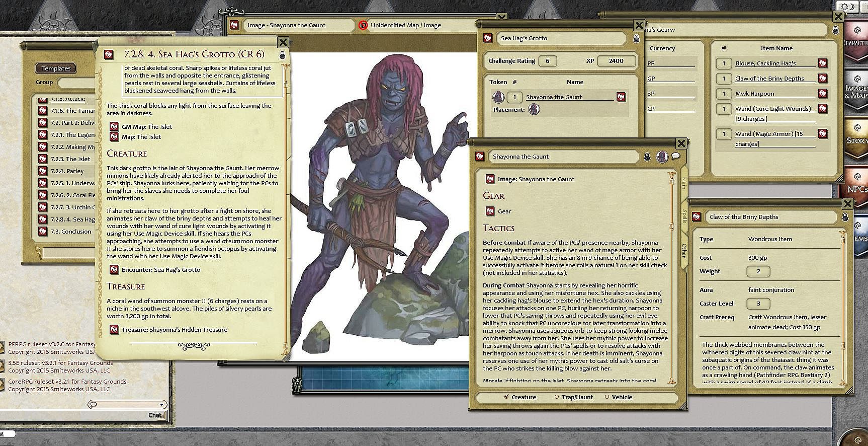
Task: Toggle lock on Shayonna the Gaunt NPC sheet
Action: (x=647, y=157)
